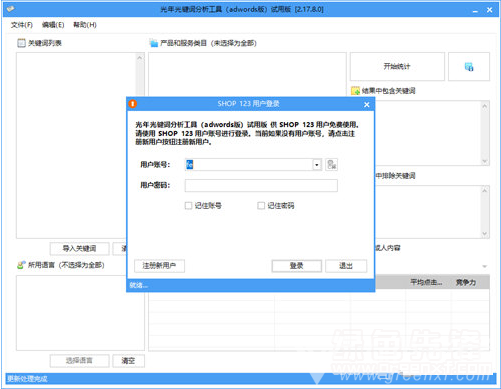Open the 文件(F) menu
This screenshot has width=501, height=389.
(22, 25)
